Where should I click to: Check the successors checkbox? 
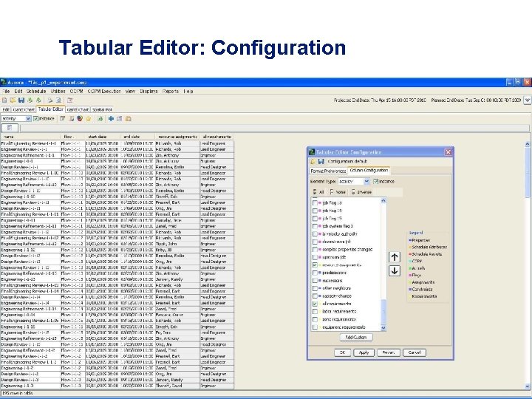point(315,281)
